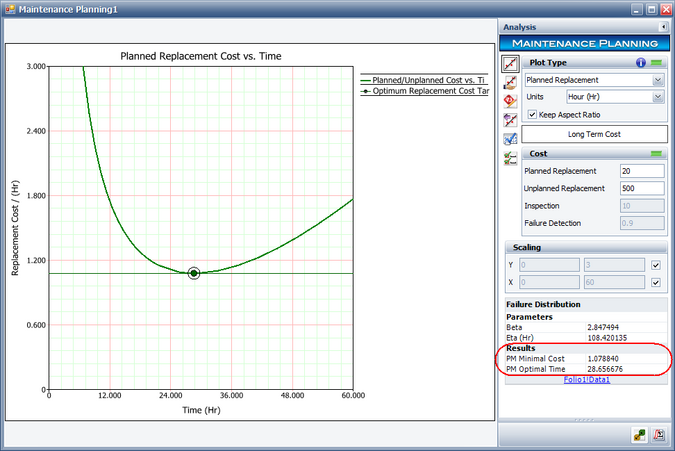Toggle the Keep Aspect Ratio checkbox
Screen dimensions: 675x451
point(533,114)
